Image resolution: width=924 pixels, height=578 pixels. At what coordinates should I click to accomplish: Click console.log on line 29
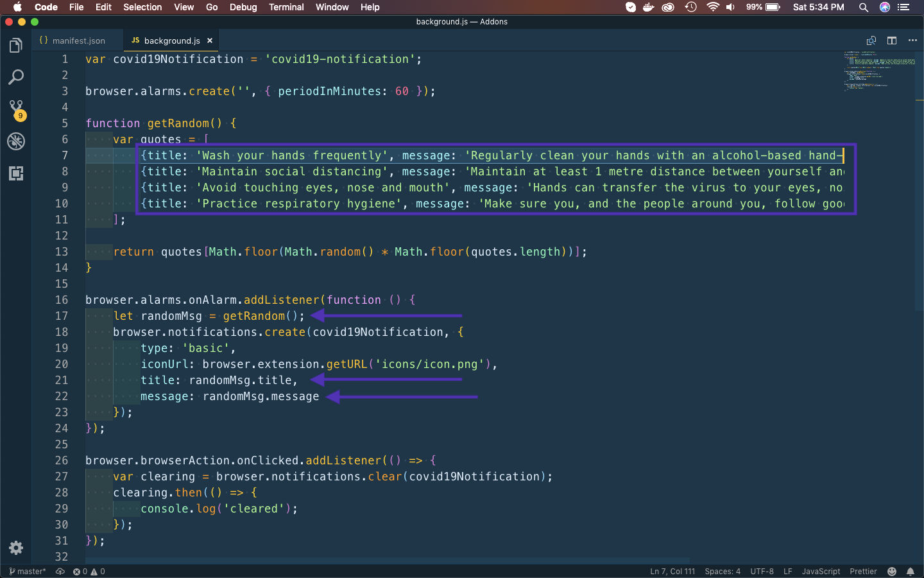[x=178, y=509]
